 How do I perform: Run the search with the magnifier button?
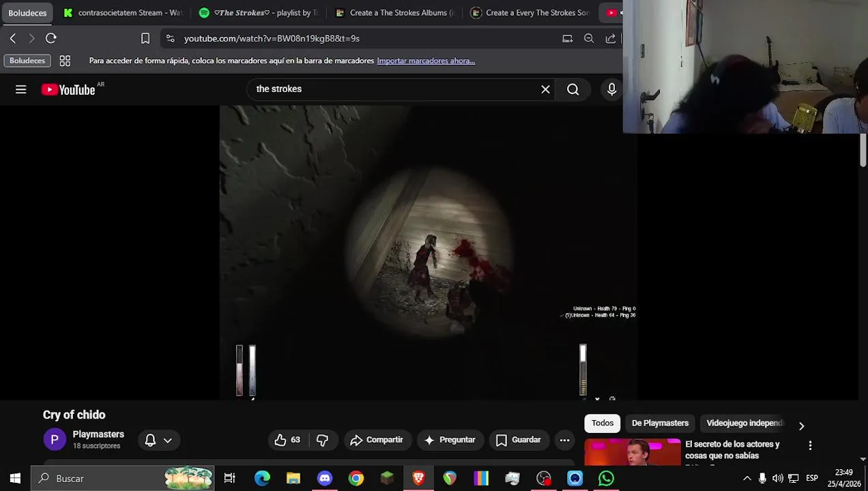(573, 89)
